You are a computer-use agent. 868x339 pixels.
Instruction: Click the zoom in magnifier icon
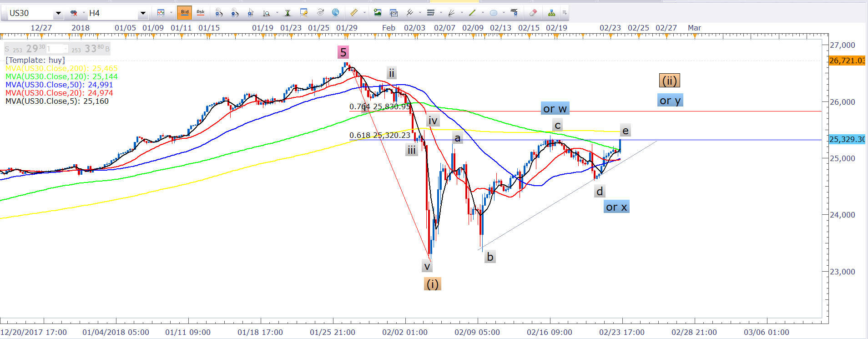point(219,13)
